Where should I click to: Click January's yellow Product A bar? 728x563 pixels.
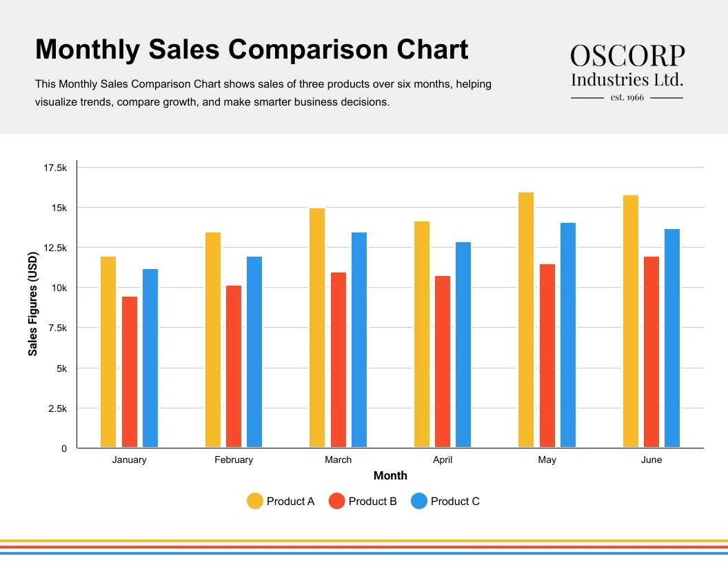[108, 352]
